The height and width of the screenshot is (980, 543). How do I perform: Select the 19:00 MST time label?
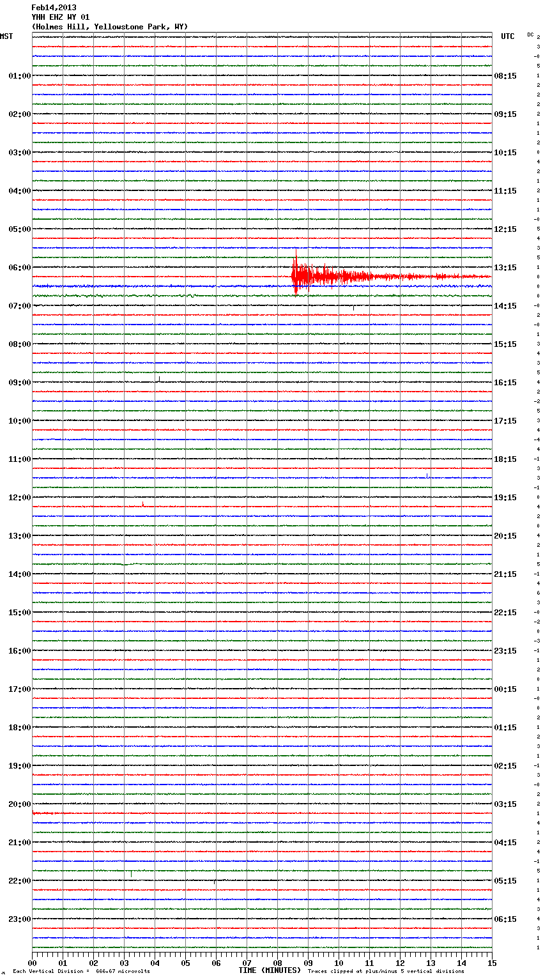click(20, 766)
